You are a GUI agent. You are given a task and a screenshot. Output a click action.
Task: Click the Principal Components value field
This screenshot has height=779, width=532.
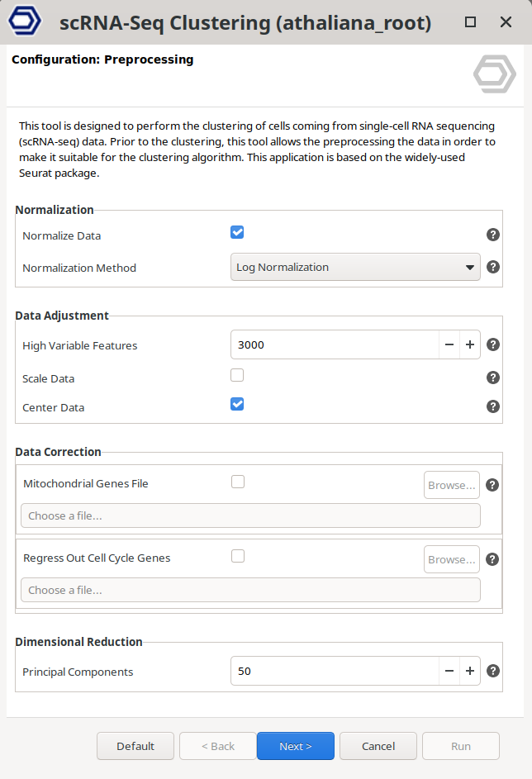(x=335, y=671)
